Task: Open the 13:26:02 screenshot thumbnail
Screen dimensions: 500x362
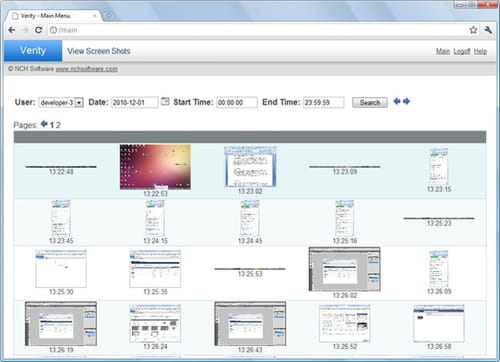Action: click(344, 269)
